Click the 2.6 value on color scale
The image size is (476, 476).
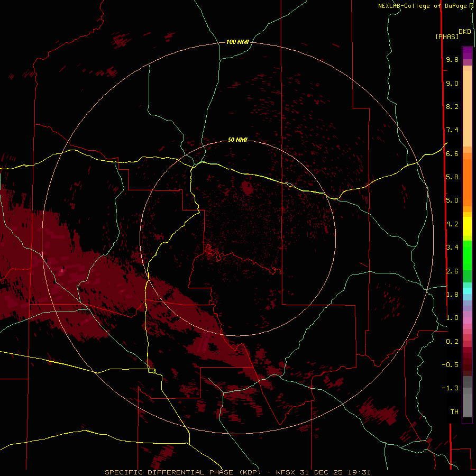click(x=452, y=271)
